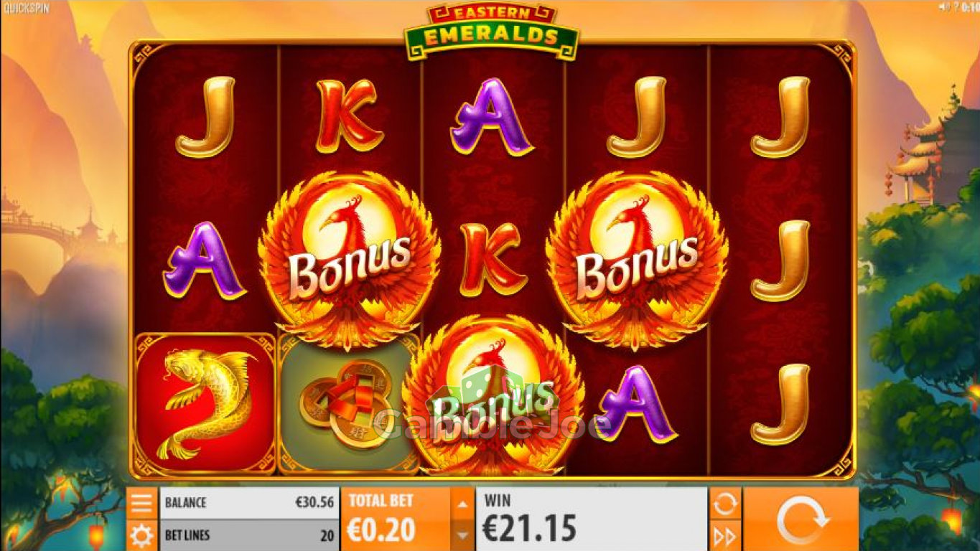Spin the reels with the large spin button
Screen dimensions: 980x551
click(x=801, y=519)
